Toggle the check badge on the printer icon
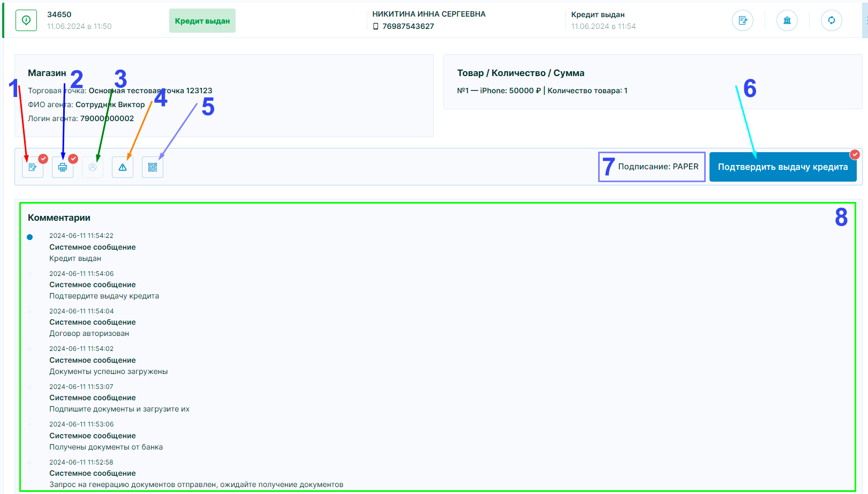 [x=73, y=159]
